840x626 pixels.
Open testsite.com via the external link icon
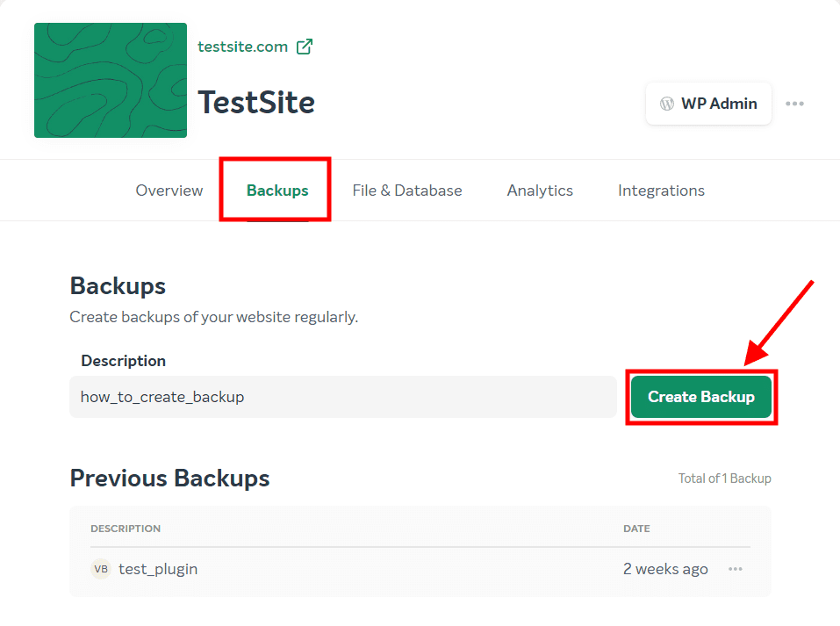pyautogui.click(x=304, y=46)
